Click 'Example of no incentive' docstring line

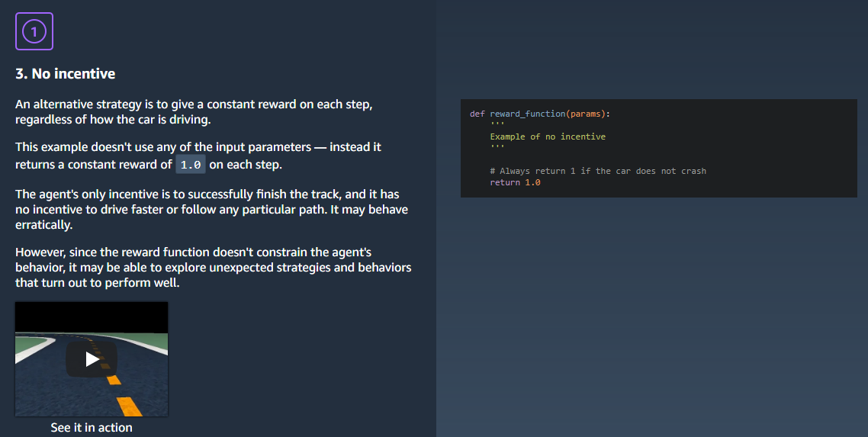(548, 137)
